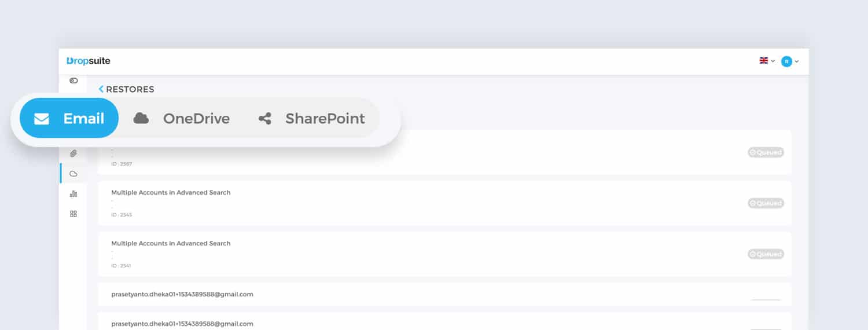Switch to the SharePoint tab
The width and height of the screenshot is (868, 330).
click(x=311, y=118)
